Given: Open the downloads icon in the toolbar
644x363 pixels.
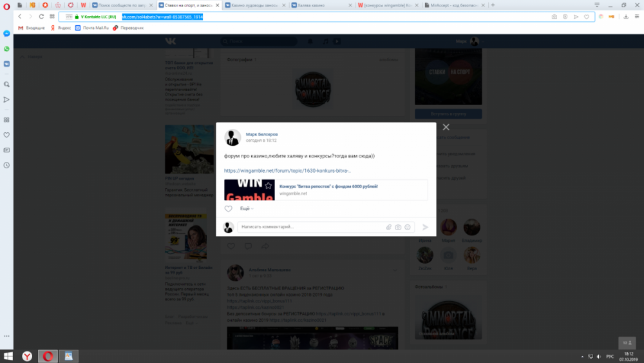Looking at the screenshot, I should pos(626,17).
